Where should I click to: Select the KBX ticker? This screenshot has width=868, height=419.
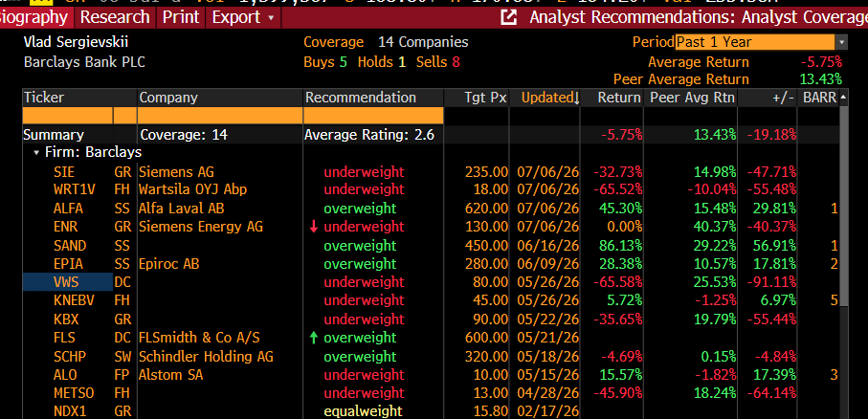tap(66, 320)
